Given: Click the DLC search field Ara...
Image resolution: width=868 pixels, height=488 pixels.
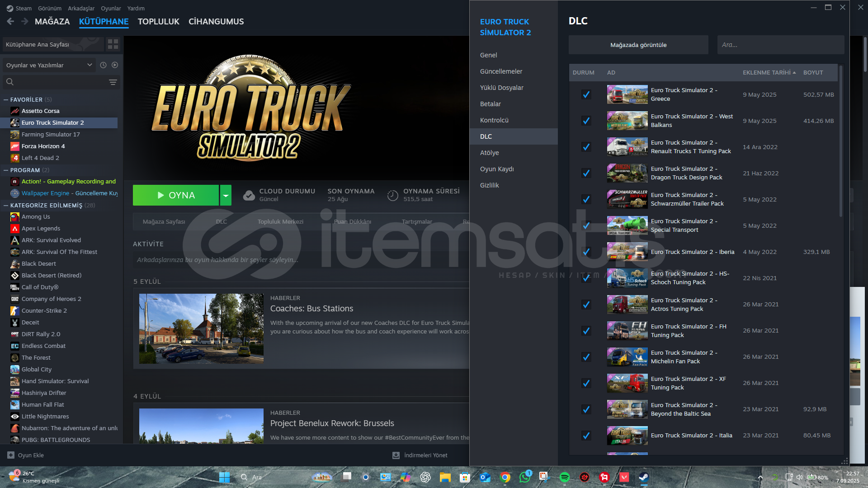Looking at the screenshot, I should pos(781,45).
